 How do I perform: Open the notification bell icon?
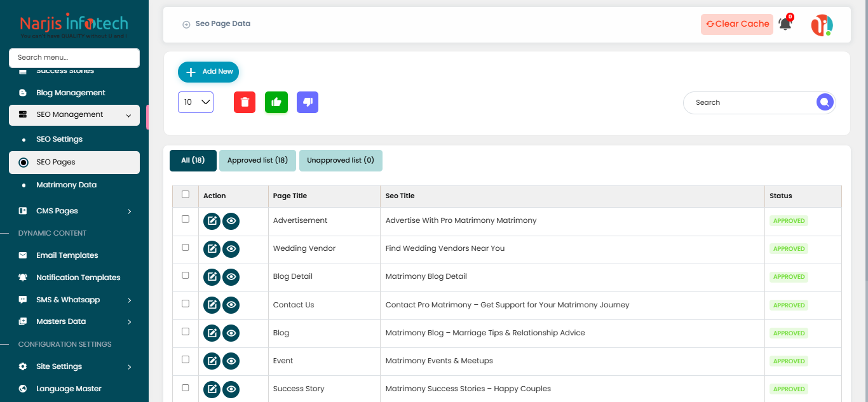click(785, 24)
